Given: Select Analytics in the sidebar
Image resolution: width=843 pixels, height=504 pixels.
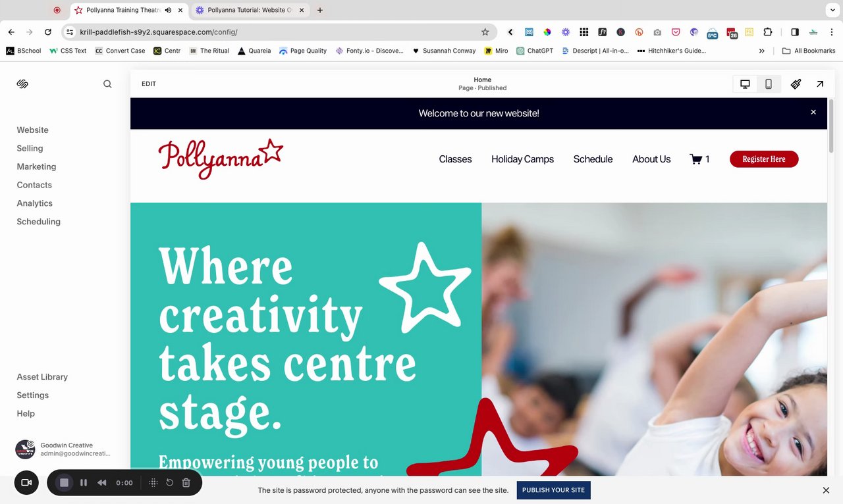Looking at the screenshot, I should (x=34, y=203).
